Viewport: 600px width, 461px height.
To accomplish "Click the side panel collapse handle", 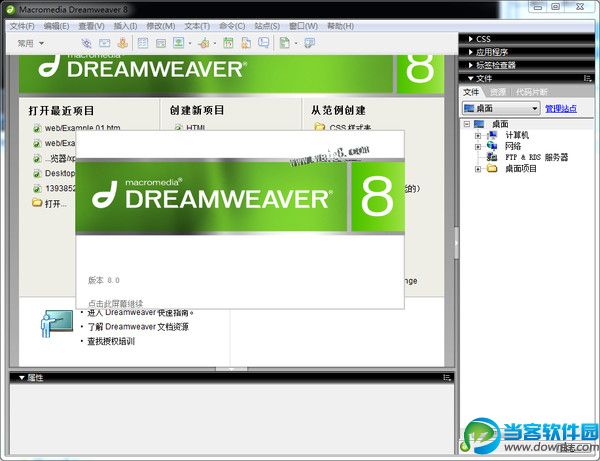I will coord(457,243).
